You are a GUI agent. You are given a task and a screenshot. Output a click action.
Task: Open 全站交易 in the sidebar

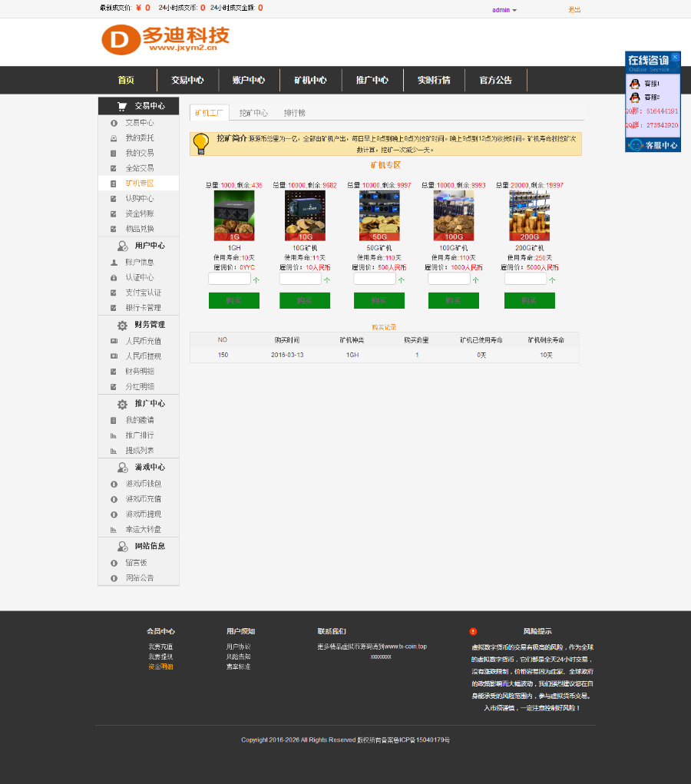tap(140, 168)
